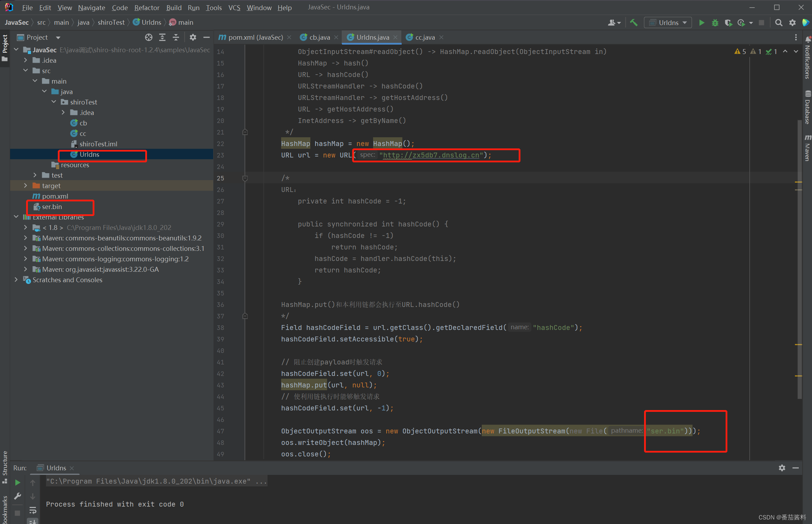Expand the test folder
Viewport: 812px width, 524px height.
[x=35, y=175]
